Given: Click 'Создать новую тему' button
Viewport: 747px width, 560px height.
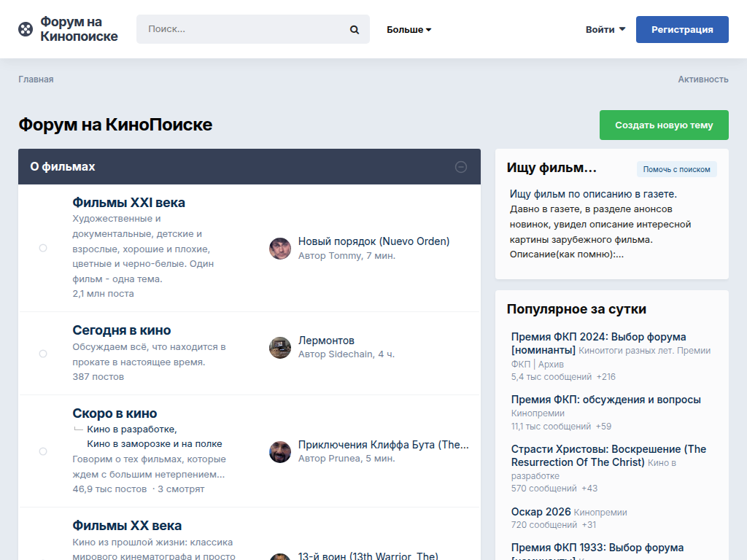Looking at the screenshot, I should [663, 125].
